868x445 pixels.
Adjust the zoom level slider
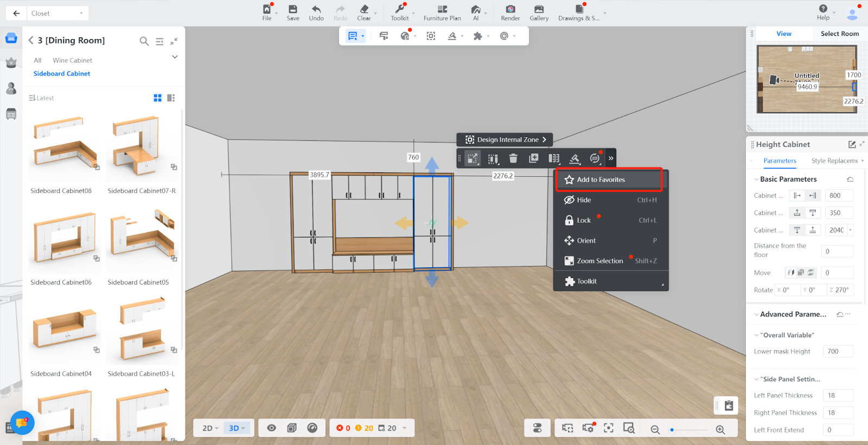pos(672,430)
